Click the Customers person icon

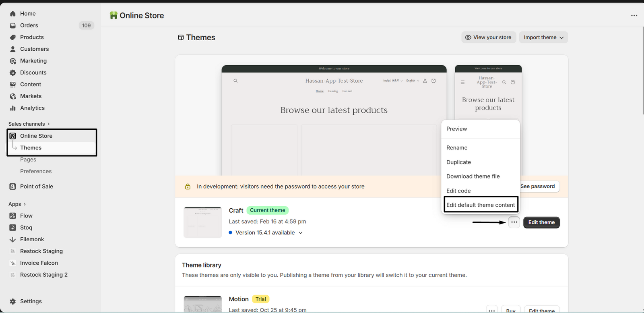coord(13,49)
